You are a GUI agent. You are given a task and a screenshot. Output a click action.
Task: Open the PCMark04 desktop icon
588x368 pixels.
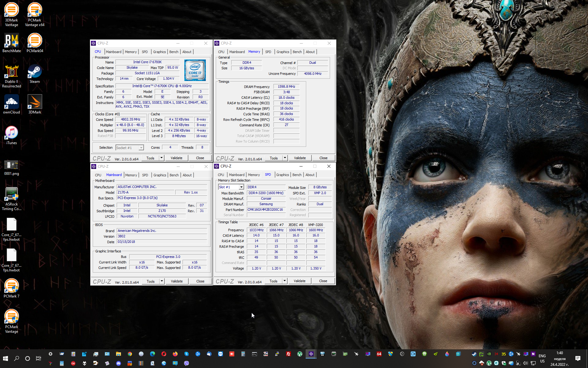click(35, 43)
